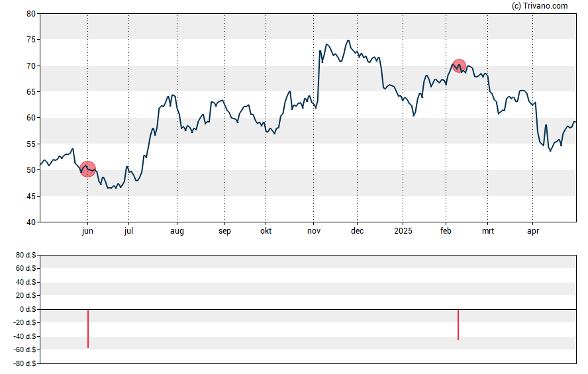The image size is (588, 374).
Task: Click the '-60 d.$' lower axis label
Action: (x=24, y=350)
